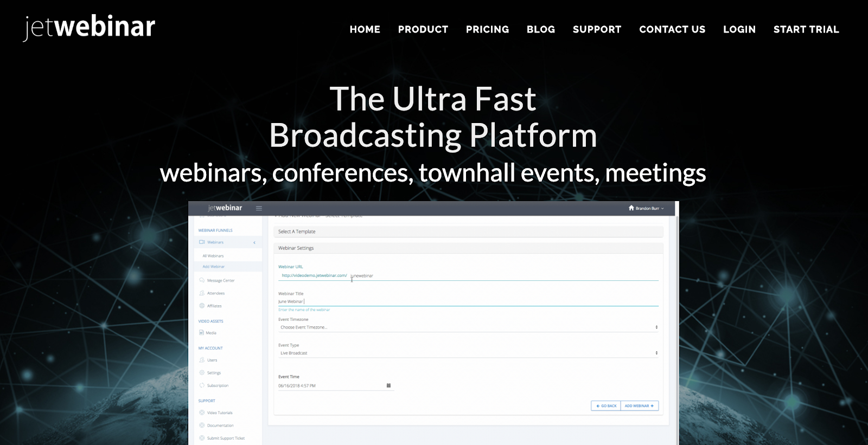Click the Attendees sidebar label
Image resolution: width=868 pixels, height=445 pixels.
(216, 293)
